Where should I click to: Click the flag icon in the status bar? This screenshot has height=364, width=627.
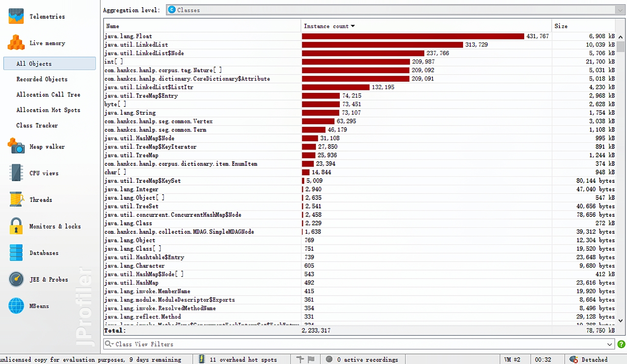tap(311, 359)
